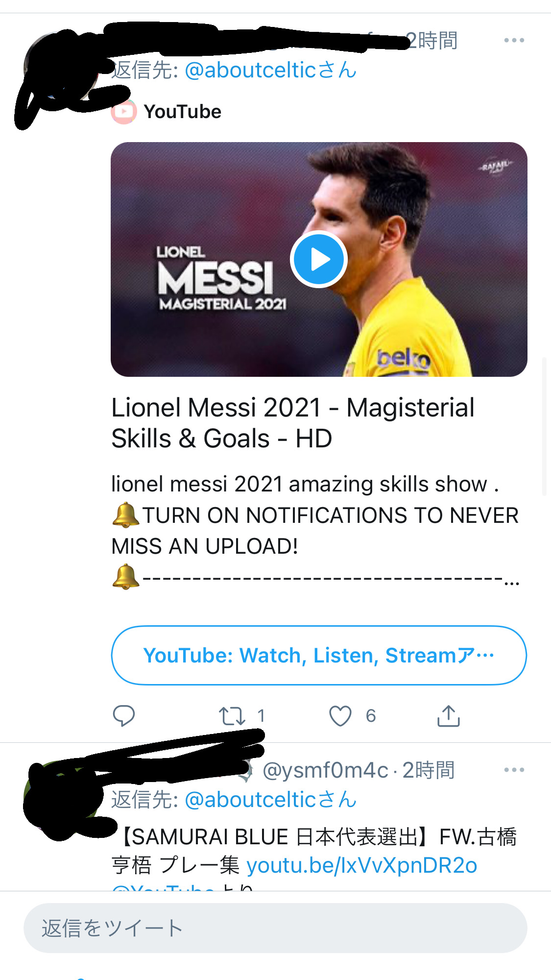Image resolution: width=551 pixels, height=980 pixels.
Task: Play the Messi video thumbnail
Action: pos(318,259)
